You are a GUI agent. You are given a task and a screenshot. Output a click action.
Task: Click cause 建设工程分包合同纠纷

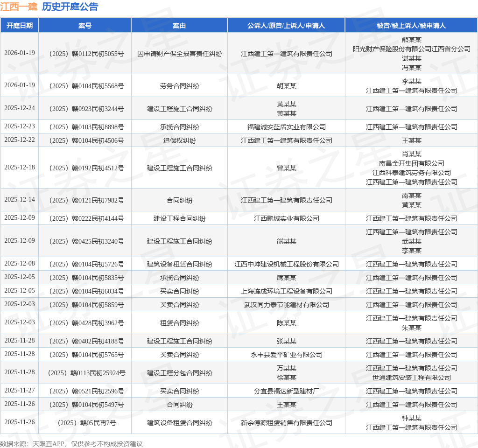pos(180,373)
